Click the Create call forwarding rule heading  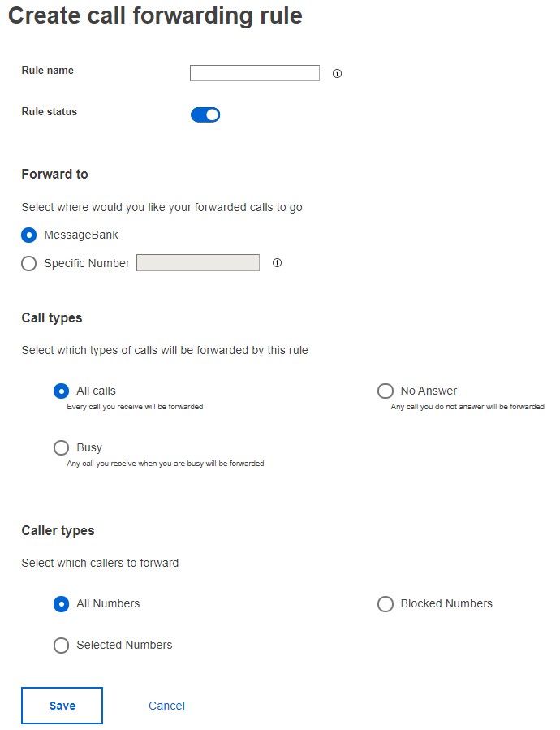pyautogui.click(x=155, y=16)
